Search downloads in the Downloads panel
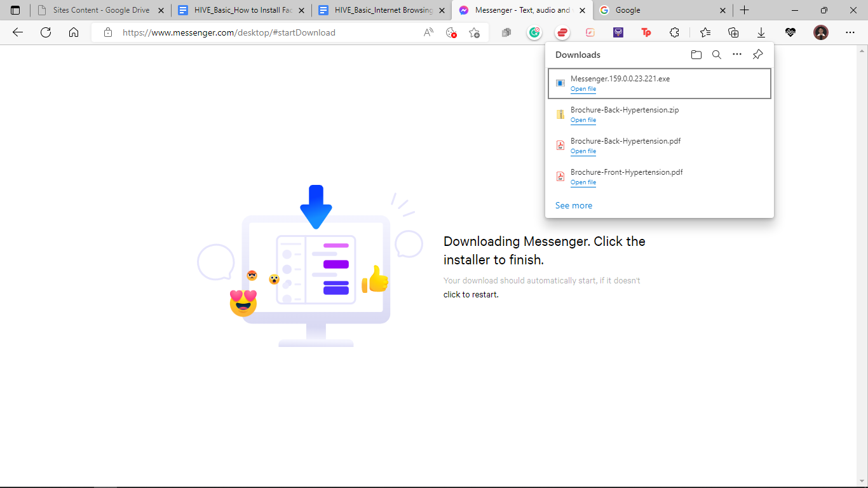Screen dimensions: 868x488 click(x=717, y=55)
